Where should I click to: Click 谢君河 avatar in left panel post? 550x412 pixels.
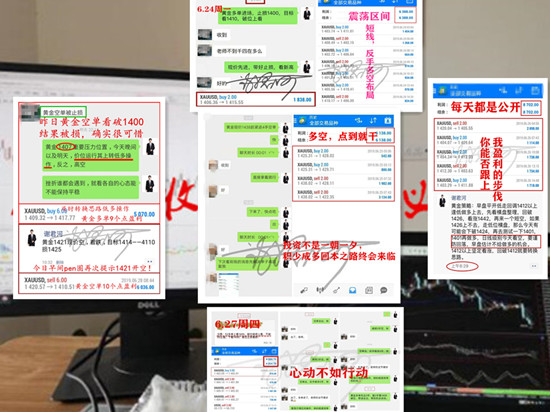[x=32, y=238]
